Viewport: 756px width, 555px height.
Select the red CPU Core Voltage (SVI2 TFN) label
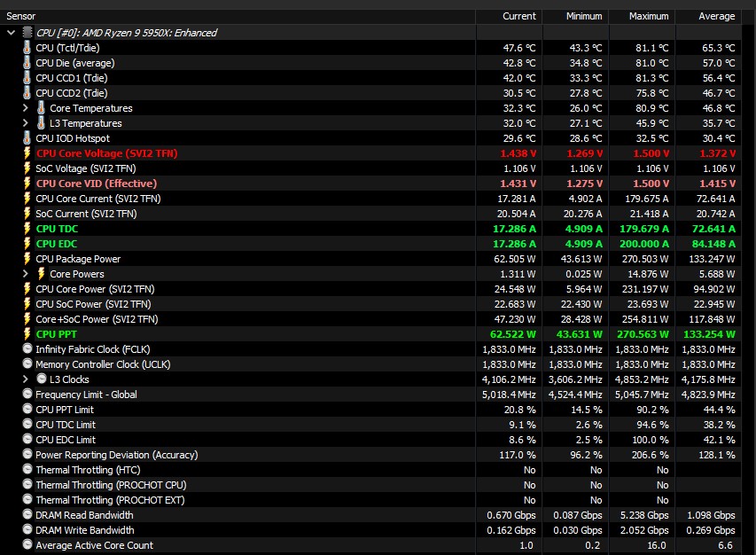106,153
